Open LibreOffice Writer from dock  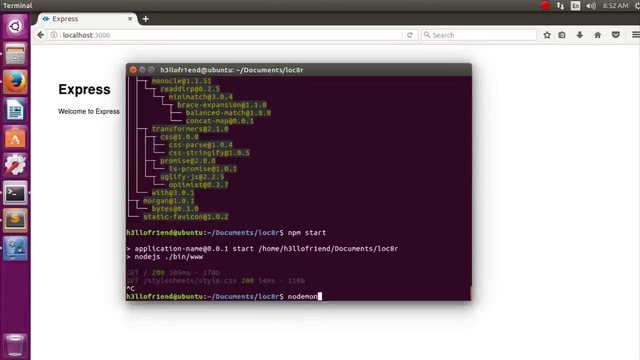[x=15, y=109]
